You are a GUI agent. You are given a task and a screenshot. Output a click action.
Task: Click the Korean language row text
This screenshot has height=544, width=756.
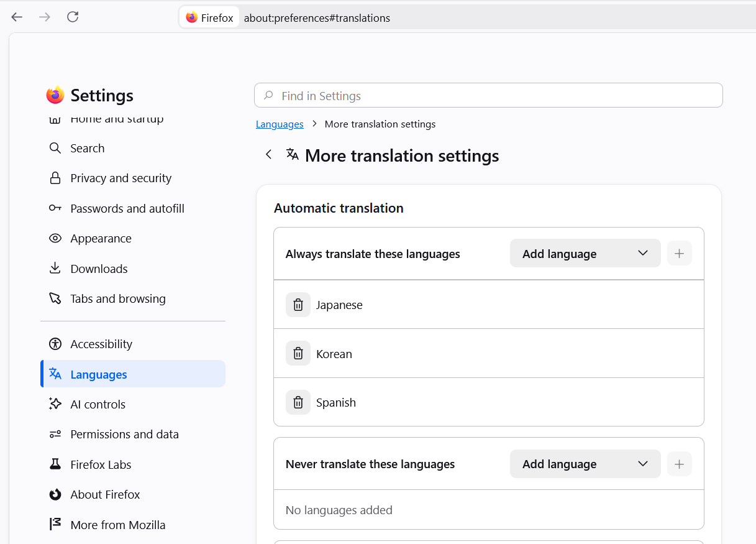click(x=334, y=354)
